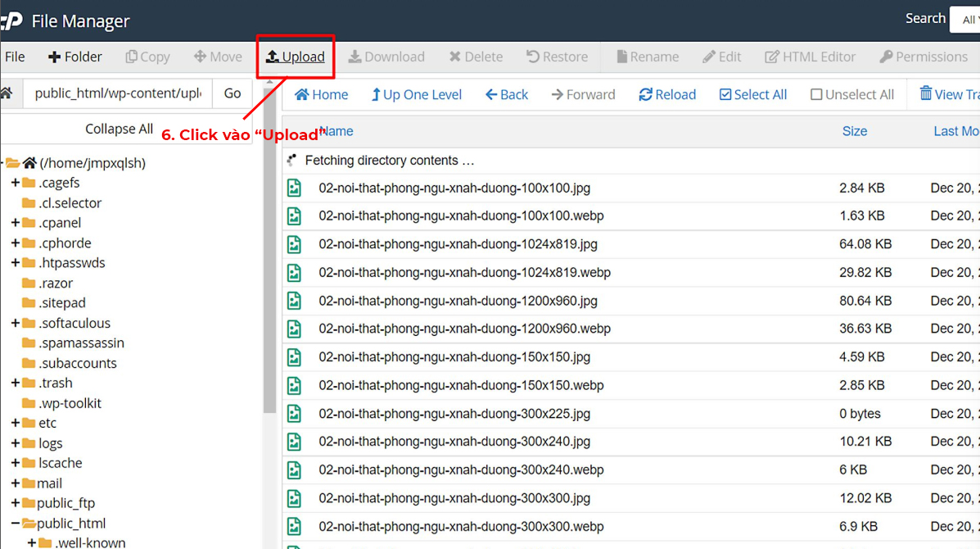The image size is (980, 549).
Task: Sort files by Size column
Action: point(855,131)
